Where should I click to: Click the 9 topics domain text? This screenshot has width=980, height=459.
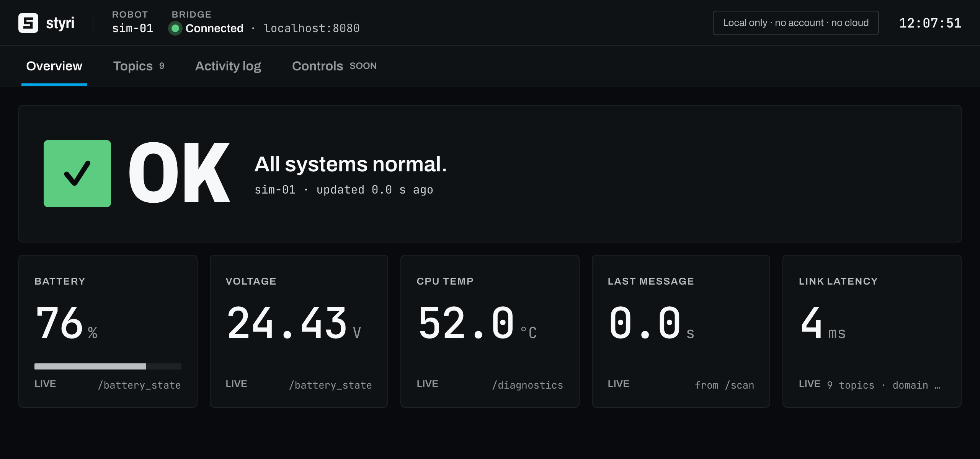click(884, 385)
